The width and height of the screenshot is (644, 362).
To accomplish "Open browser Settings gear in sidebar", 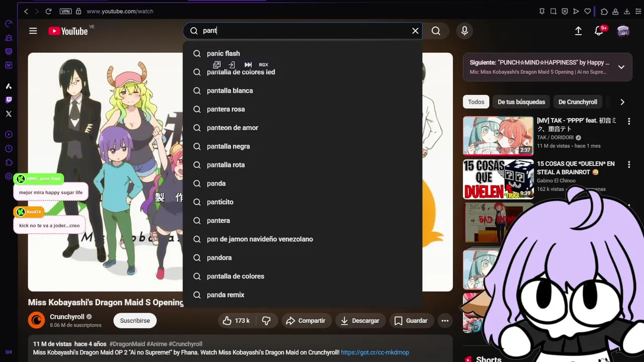I will click(x=9, y=176).
